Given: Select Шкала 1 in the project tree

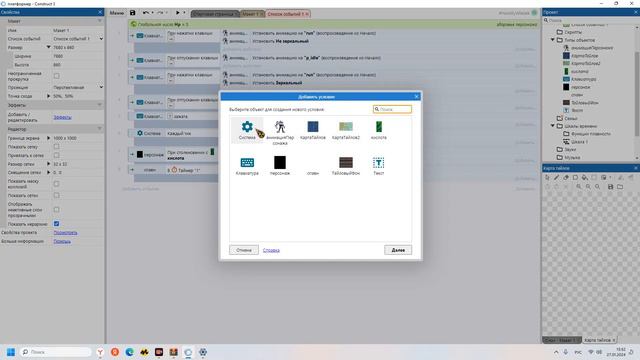Looking at the screenshot, I should (576, 142).
